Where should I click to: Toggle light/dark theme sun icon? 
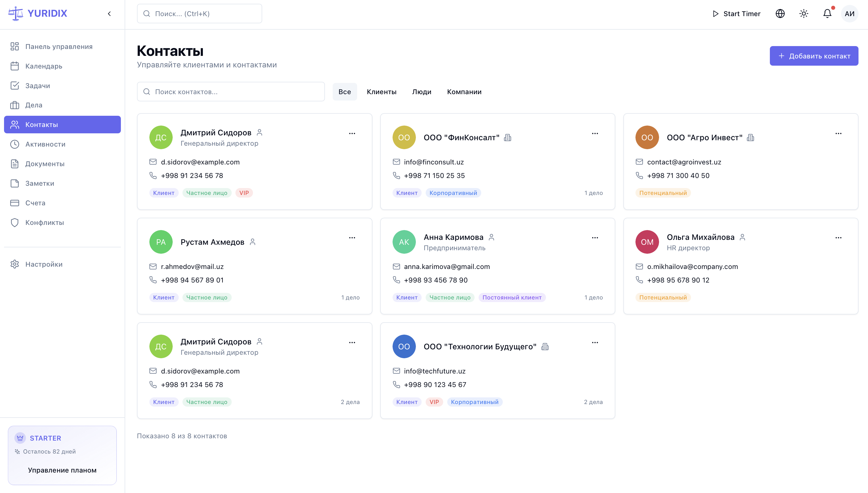tap(804, 14)
